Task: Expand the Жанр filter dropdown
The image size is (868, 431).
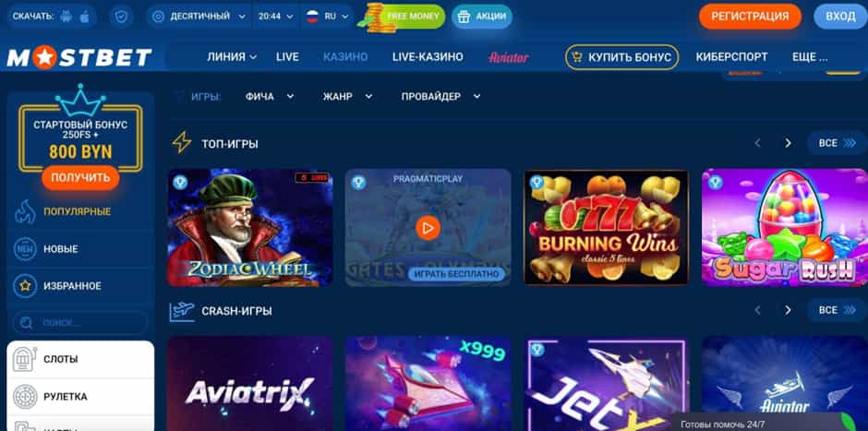Action: (347, 96)
